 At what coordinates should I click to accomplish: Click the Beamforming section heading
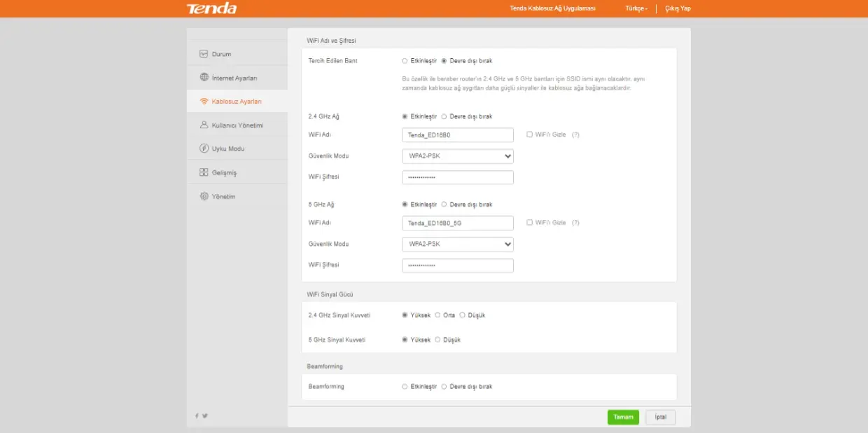(x=325, y=366)
